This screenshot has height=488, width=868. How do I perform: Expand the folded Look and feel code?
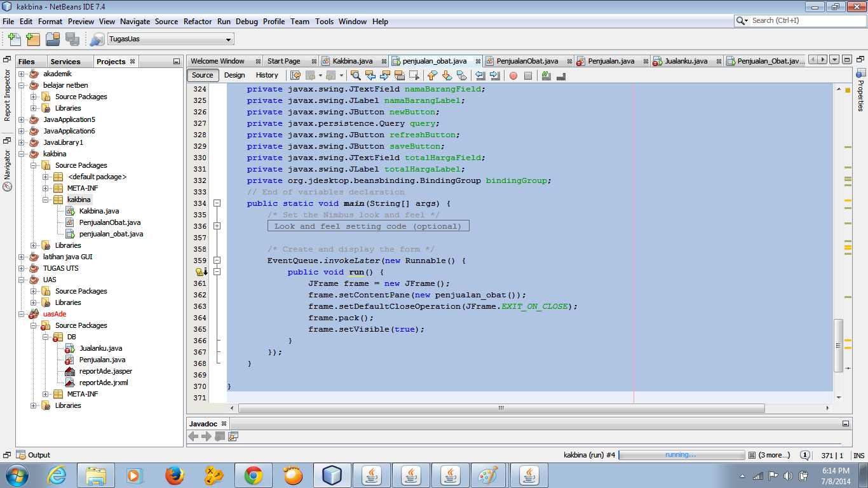217,226
